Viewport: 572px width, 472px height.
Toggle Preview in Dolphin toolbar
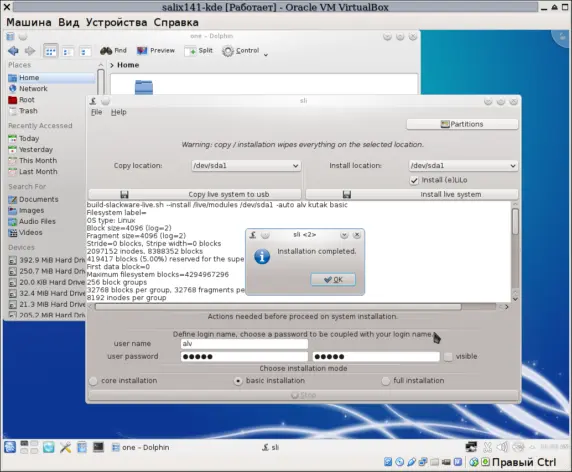(x=156, y=51)
